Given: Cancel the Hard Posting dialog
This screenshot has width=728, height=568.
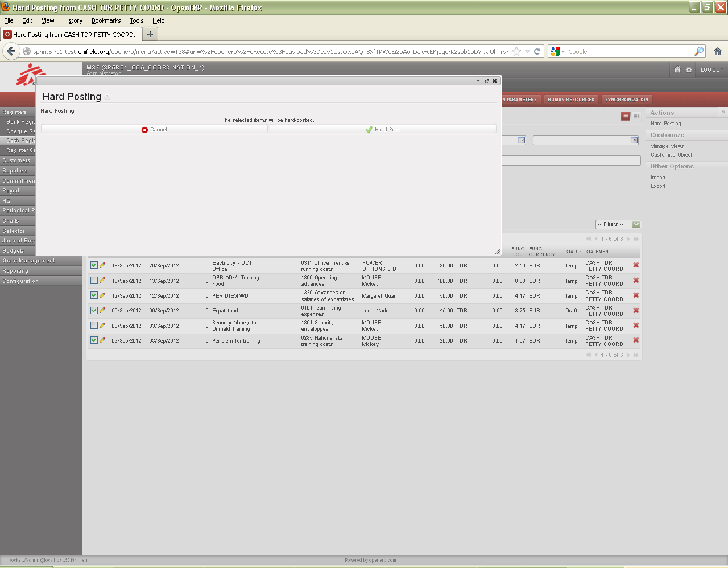Looking at the screenshot, I should [x=154, y=130].
